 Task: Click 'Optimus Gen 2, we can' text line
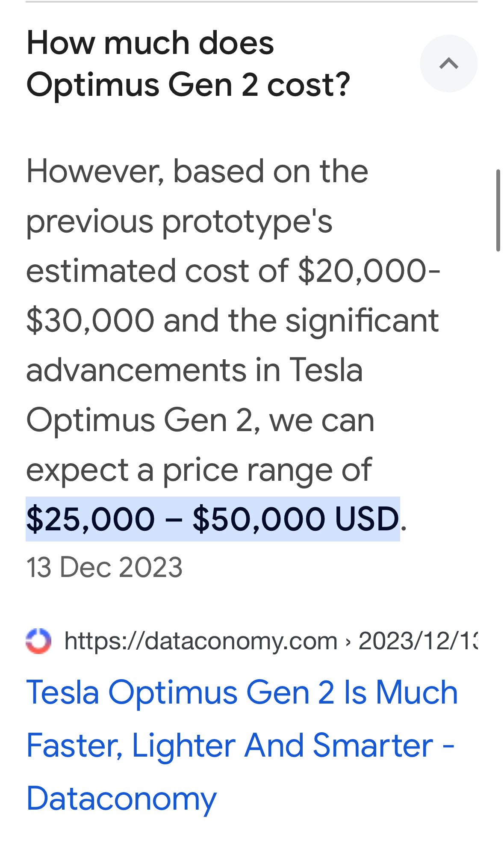(200, 420)
